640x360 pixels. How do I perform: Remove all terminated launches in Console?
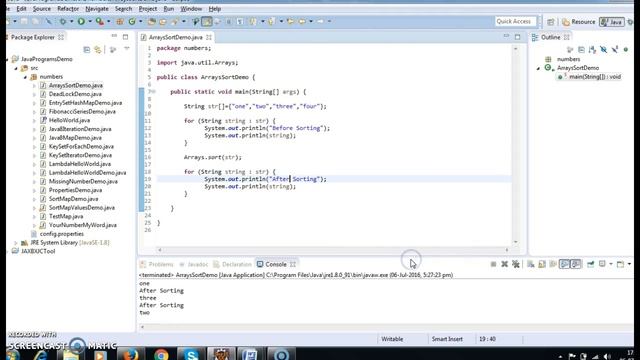pyautogui.click(x=516, y=264)
